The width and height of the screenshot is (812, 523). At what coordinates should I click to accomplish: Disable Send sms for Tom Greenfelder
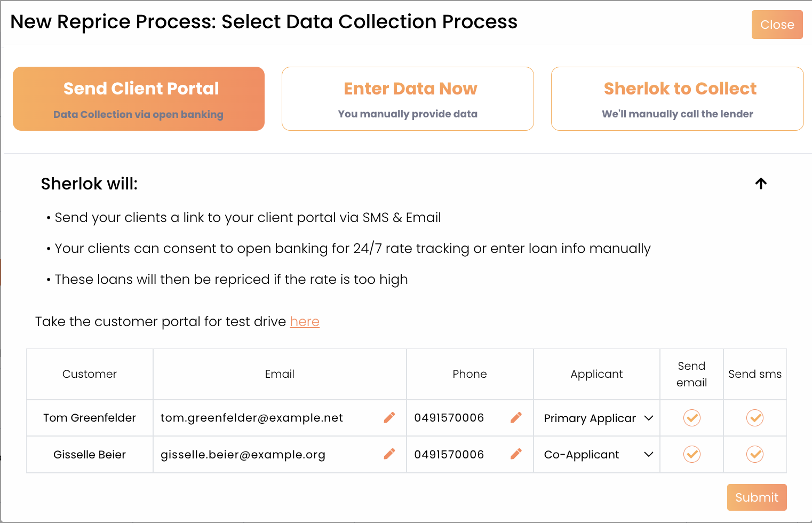click(x=754, y=417)
